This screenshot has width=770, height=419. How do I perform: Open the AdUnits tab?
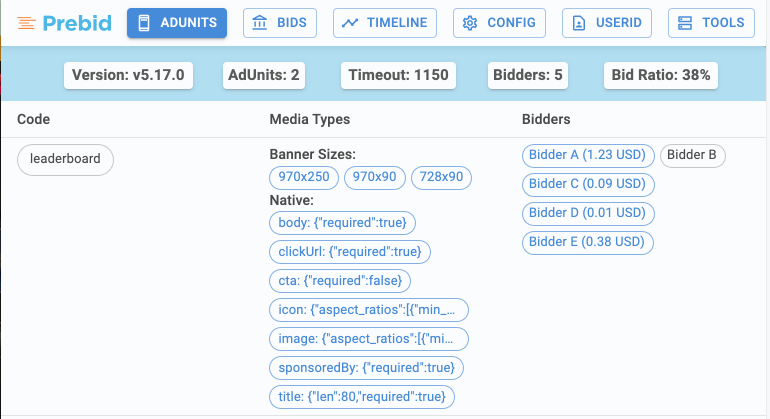pos(177,23)
